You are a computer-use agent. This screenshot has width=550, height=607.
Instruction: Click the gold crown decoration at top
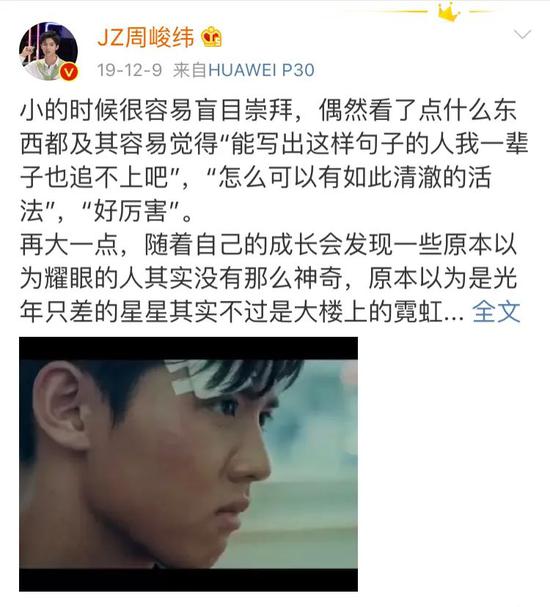[x=449, y=11]
